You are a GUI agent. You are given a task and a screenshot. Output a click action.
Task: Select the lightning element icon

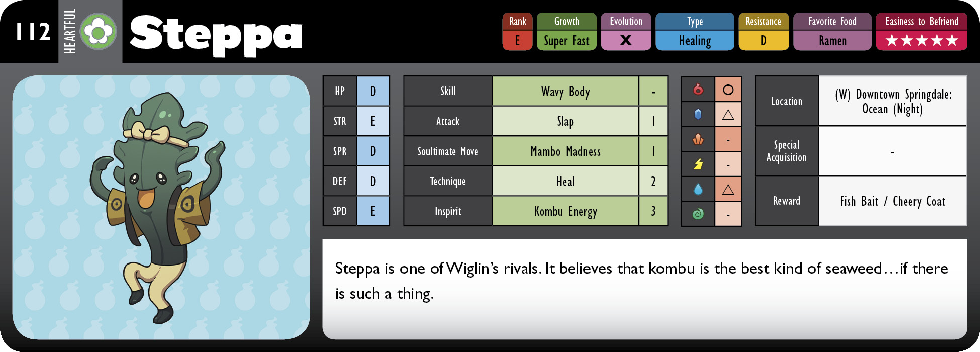[698, 164]
